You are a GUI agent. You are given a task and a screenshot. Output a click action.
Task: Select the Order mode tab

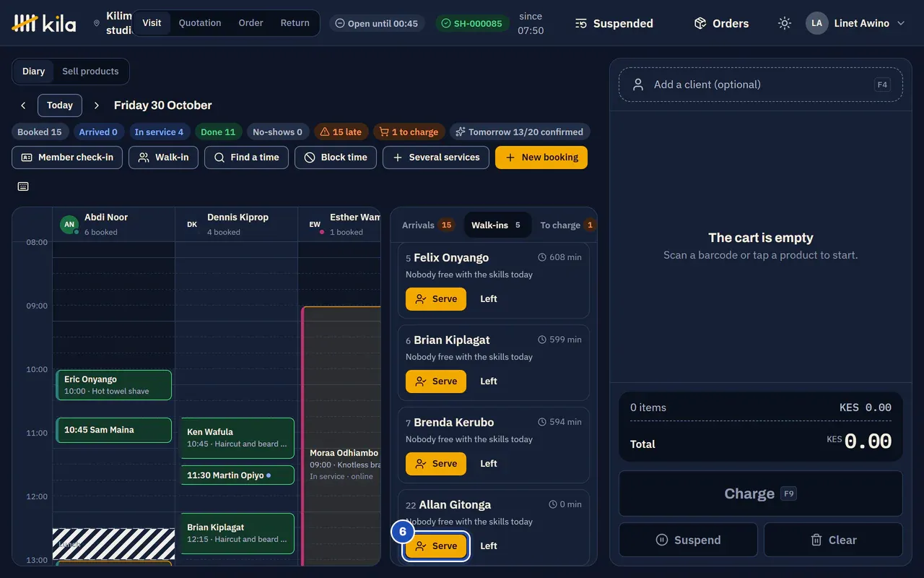(x=250, y=23)
